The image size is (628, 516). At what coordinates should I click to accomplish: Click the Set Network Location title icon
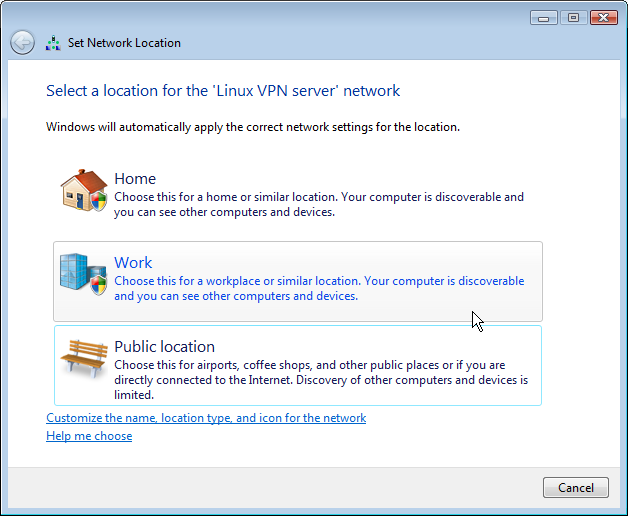tap(53, 43)
